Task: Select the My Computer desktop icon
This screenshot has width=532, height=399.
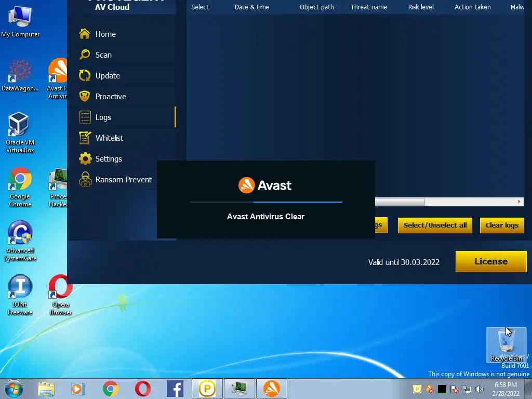Action: coord(20,21)
